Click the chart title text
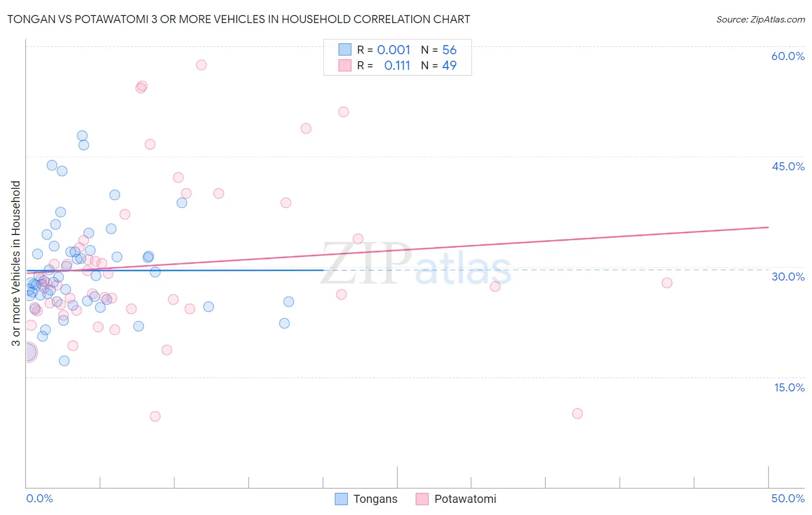The height and width of the screenshot is (515, 812). pyautogui.click(x=239, y=19)
